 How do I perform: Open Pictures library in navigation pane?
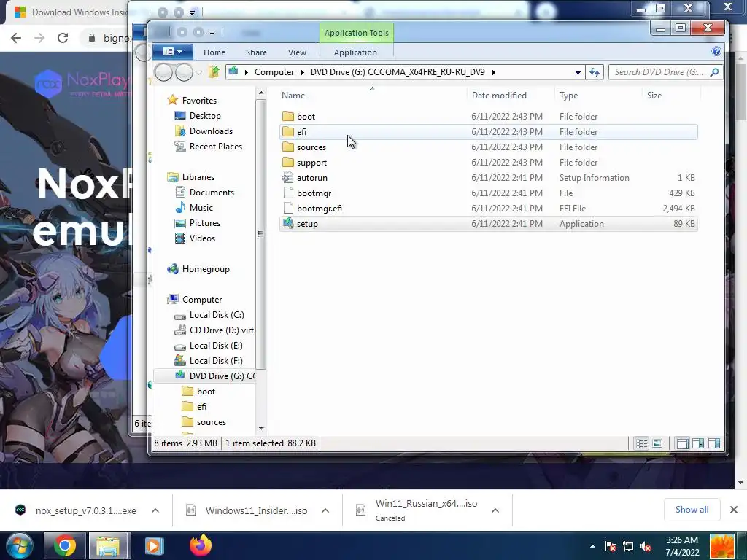[205, 223]
